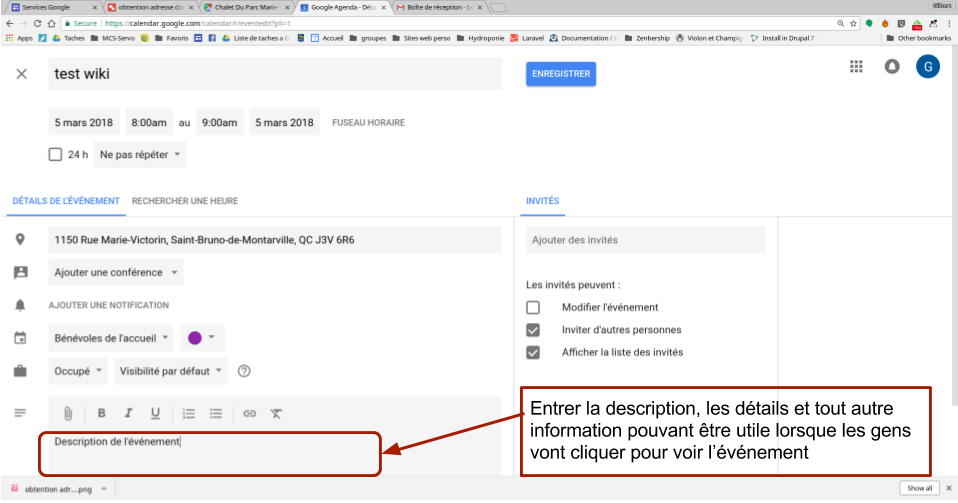The image size is (958, 503).
Task: Uncheck Inviter d'autres personnes
Action: point(533,330)
